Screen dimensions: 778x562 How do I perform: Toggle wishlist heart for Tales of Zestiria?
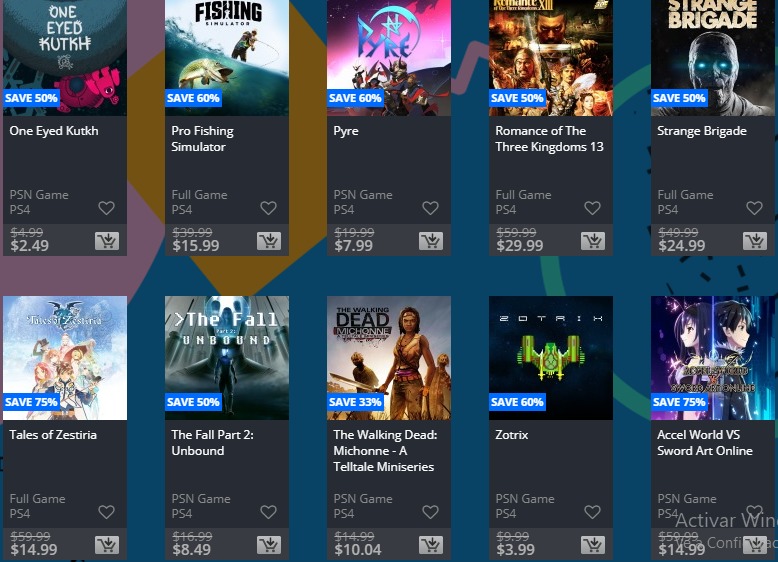pyautogui.click(x=106, y=512)
